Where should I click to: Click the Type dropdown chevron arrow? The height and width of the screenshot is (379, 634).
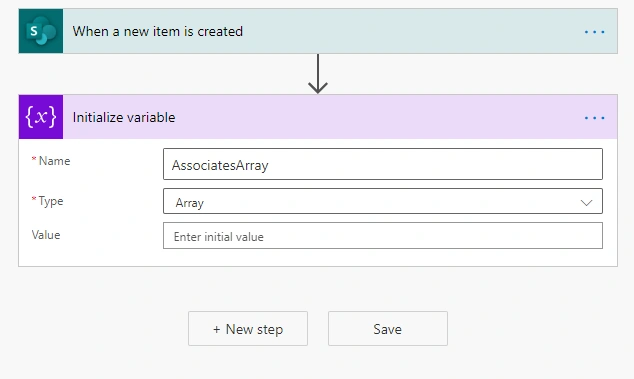pyautogui.click(x=586, y=202)
